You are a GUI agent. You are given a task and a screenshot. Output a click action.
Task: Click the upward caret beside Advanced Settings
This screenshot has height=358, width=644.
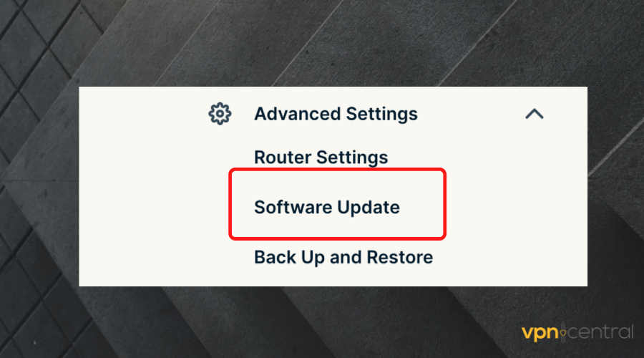coord(535,114)
